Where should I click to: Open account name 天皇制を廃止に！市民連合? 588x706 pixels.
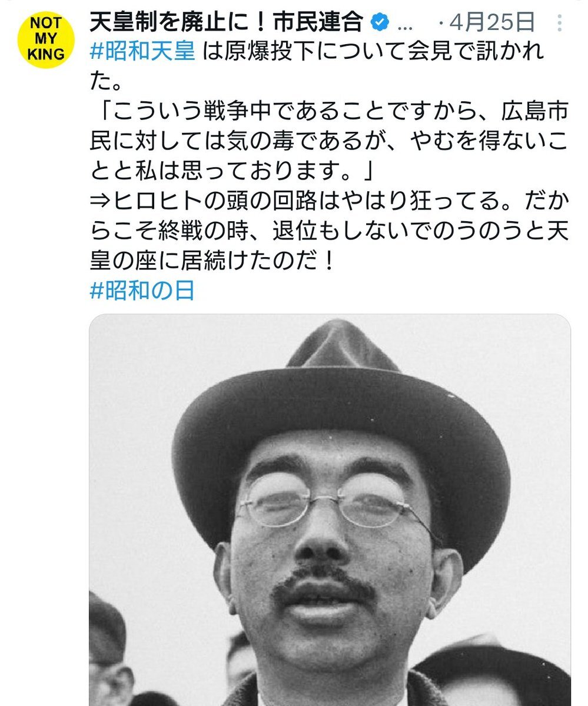click(227, 24)
